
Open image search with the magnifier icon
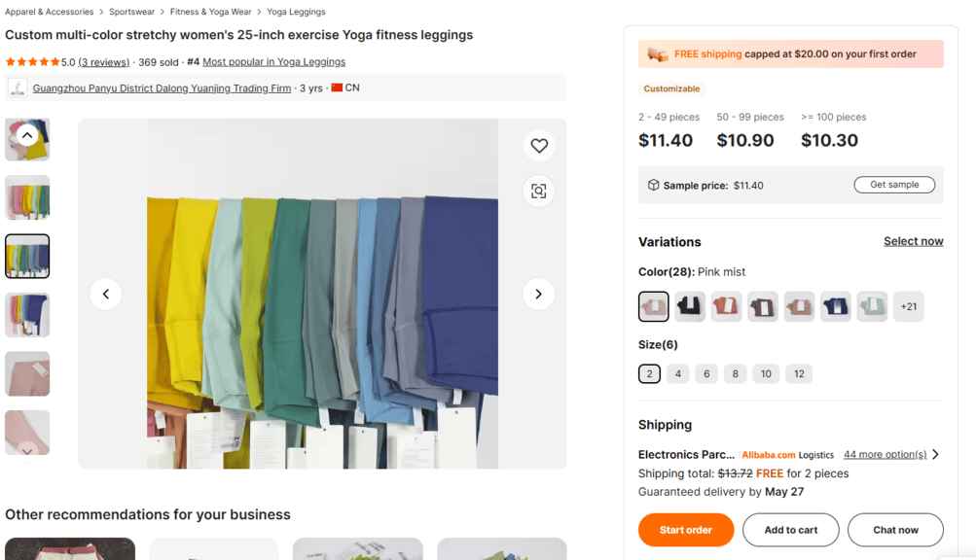(x=538, y=191)
